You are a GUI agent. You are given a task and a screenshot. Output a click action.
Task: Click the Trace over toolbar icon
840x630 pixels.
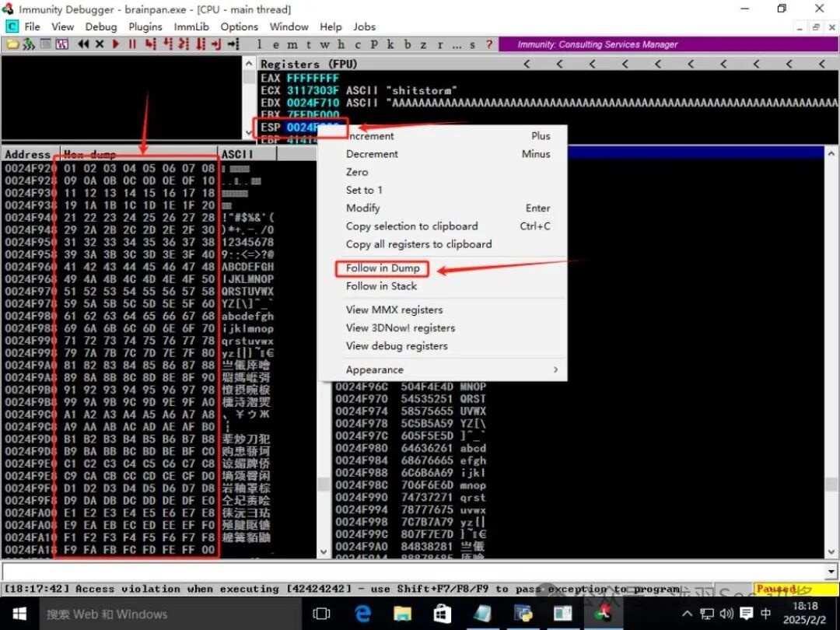click(201, 44)
